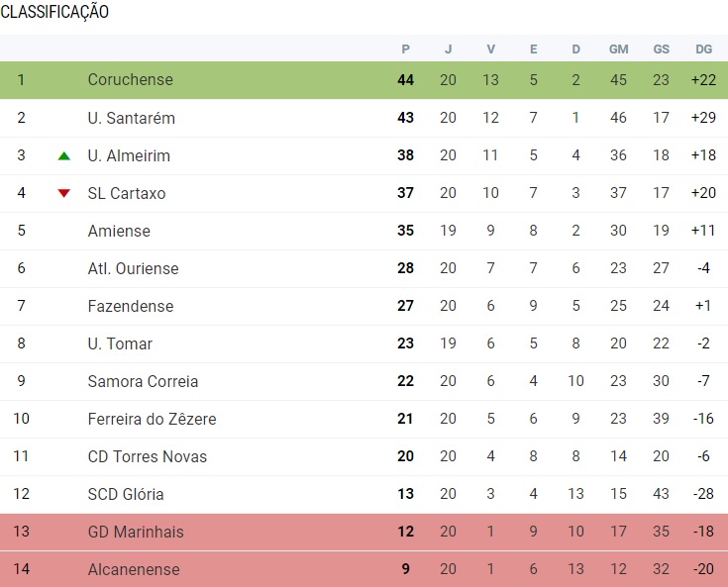Click the Classificação heading
Image resolution: width=728 pixels, height=587 pixels.
click(54, 12)
